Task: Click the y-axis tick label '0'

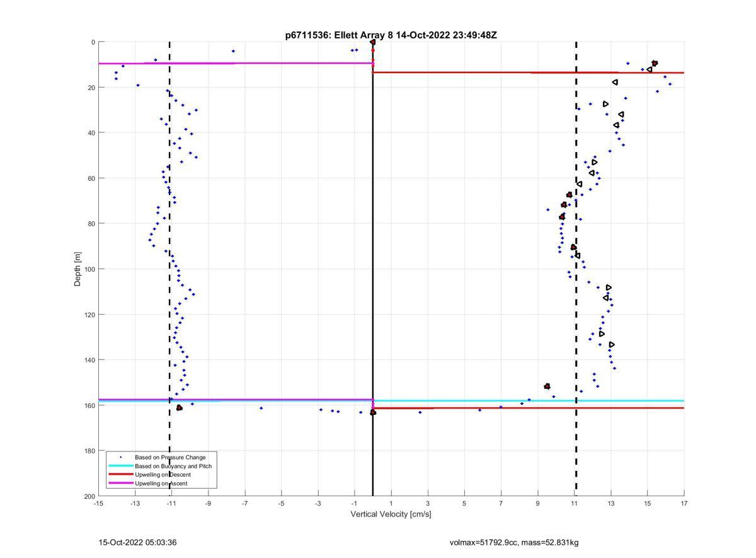Action: point(93,42)
